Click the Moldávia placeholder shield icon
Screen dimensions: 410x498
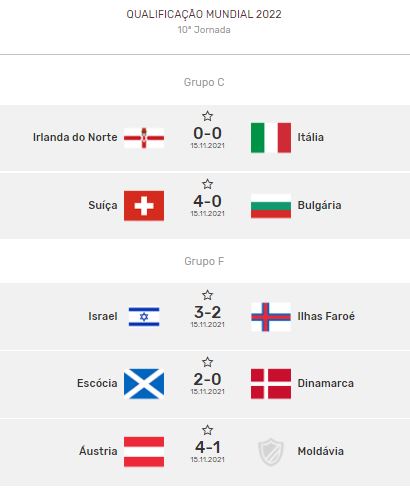point(271,452)
